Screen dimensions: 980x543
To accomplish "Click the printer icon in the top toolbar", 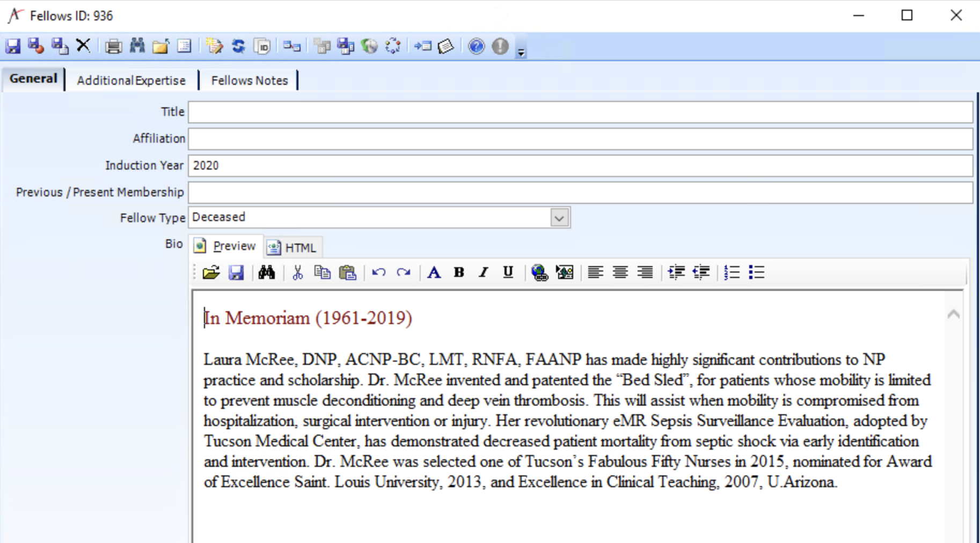I will point(113,47).
